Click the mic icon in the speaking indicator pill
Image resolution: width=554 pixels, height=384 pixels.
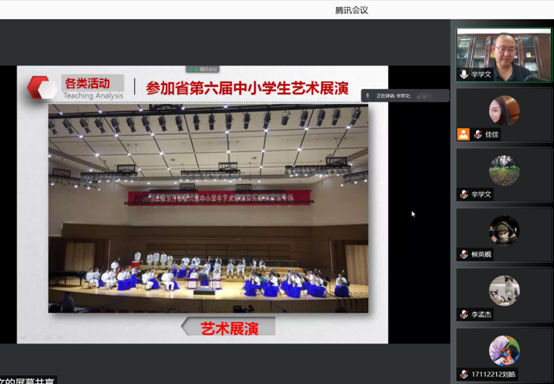368,96
